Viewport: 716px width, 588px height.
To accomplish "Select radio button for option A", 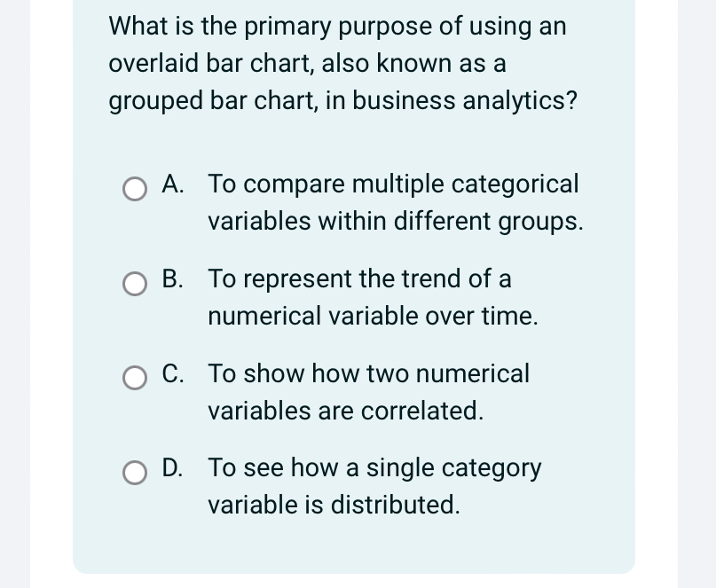I will coord(134,189).
